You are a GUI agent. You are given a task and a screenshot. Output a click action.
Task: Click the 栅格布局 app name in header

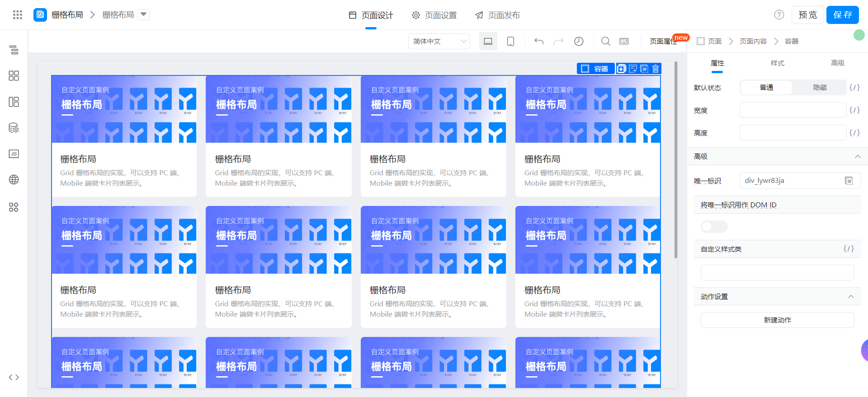click(67, 15)
